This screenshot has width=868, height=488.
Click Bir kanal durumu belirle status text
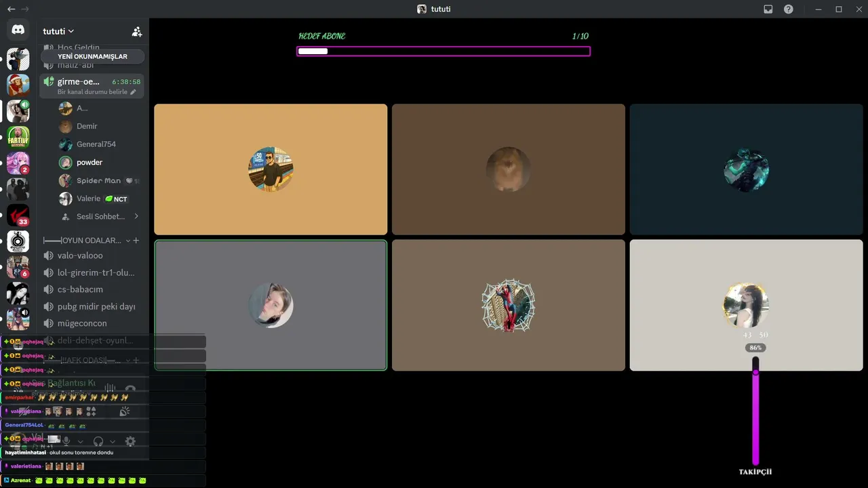coord(92,92)
